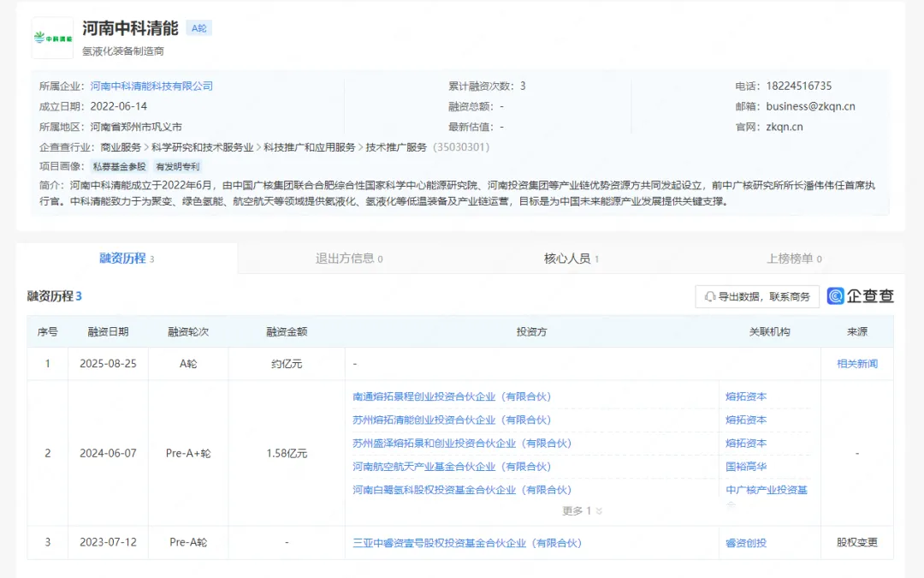Click the 河南中科清能 title text
The width and height of the screenshot is (924, 578).
(x=130, y=28)
